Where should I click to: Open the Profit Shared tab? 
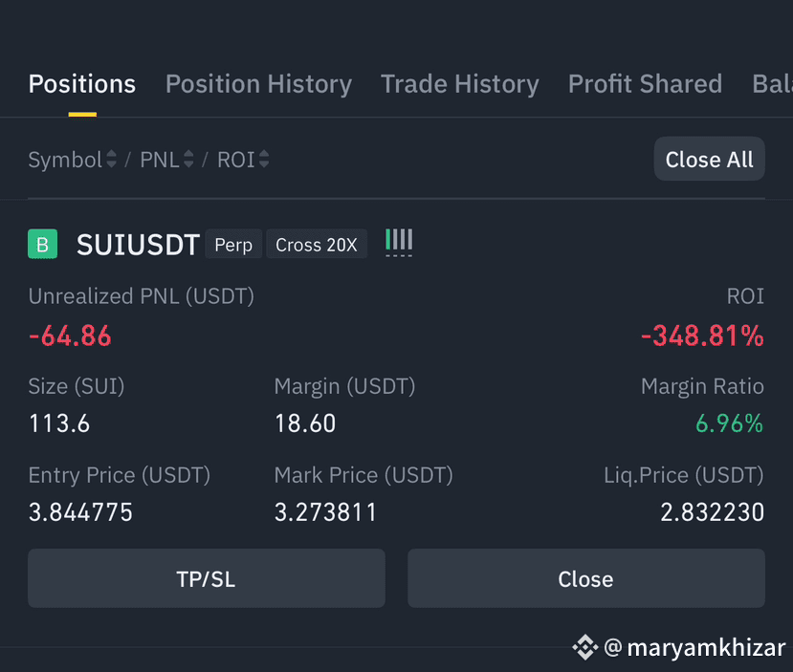645,84
